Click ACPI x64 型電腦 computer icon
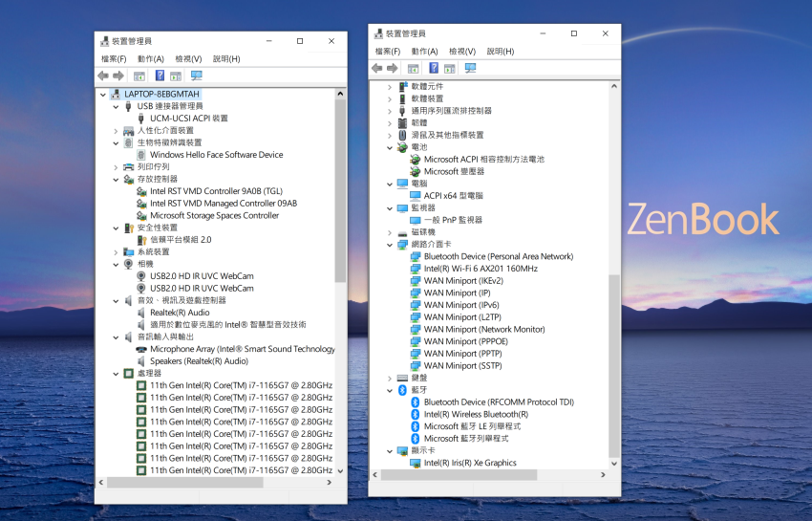812x521 pixels. tap(415, 195)
